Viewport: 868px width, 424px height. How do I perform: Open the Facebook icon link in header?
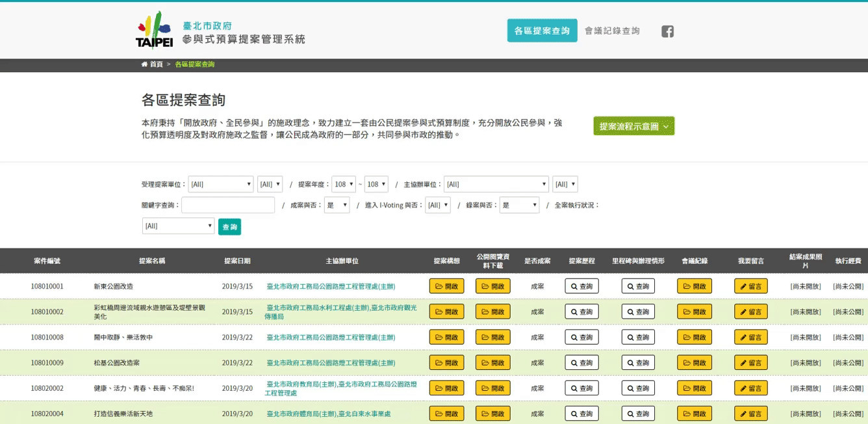(x=667, y=31)
